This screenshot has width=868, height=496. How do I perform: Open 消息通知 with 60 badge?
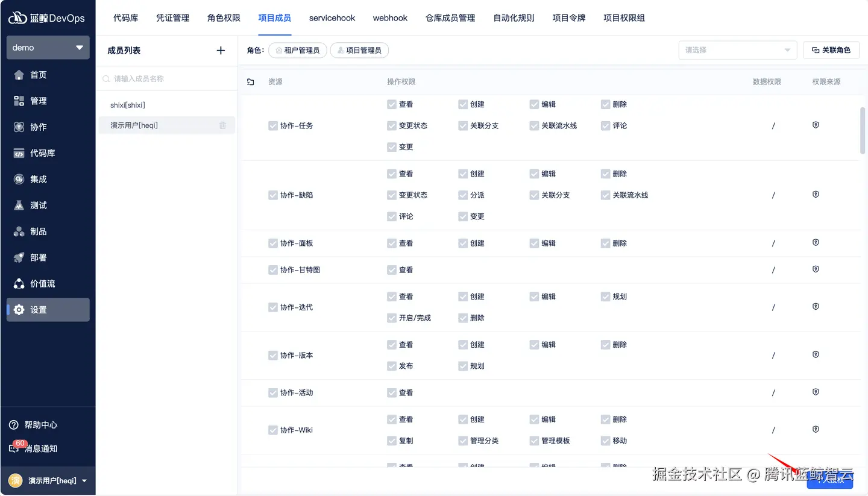[x=40, y=448]
